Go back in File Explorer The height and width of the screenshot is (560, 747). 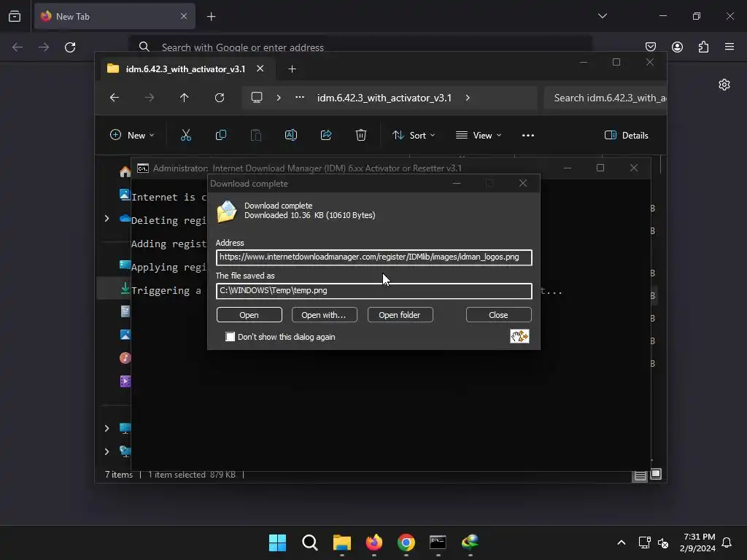[115, 98]
